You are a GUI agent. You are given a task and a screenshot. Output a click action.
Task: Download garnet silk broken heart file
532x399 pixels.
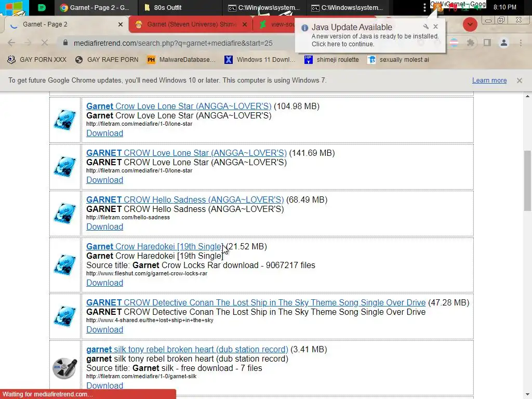(x=104, y=385)
